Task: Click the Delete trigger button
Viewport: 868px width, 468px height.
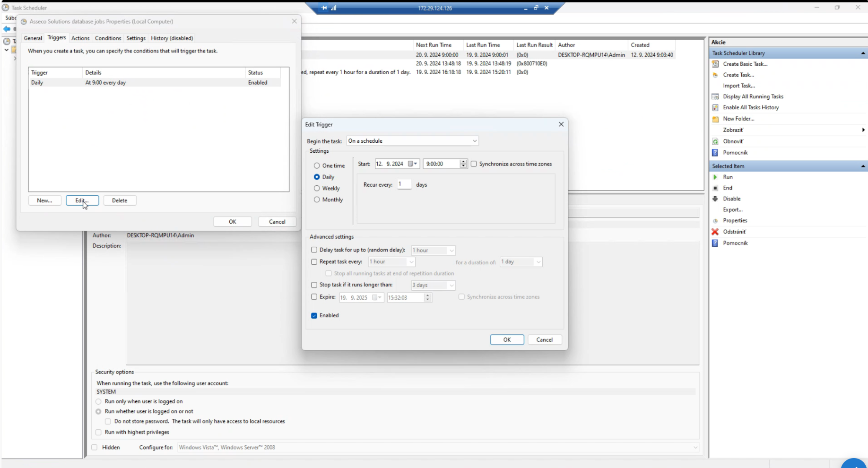Action: point(120,200)
